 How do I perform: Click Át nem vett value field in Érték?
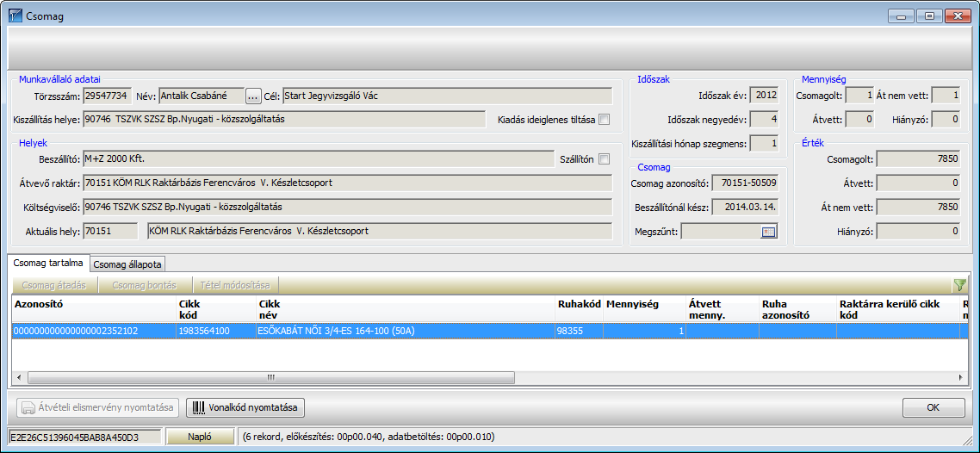click(x=918, y=207)
